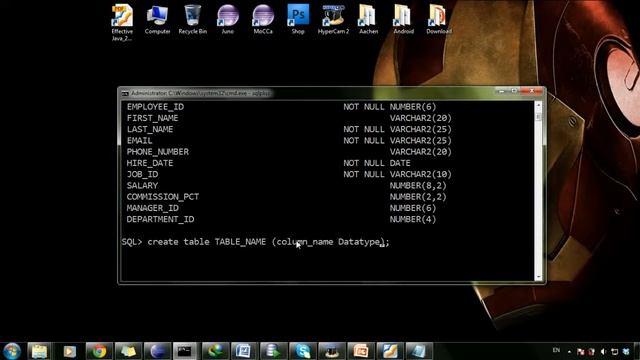Open the Download folder shortcut
Image resolution: width=640 pixels, height=360 pixels.
click(x=439, y=20)
